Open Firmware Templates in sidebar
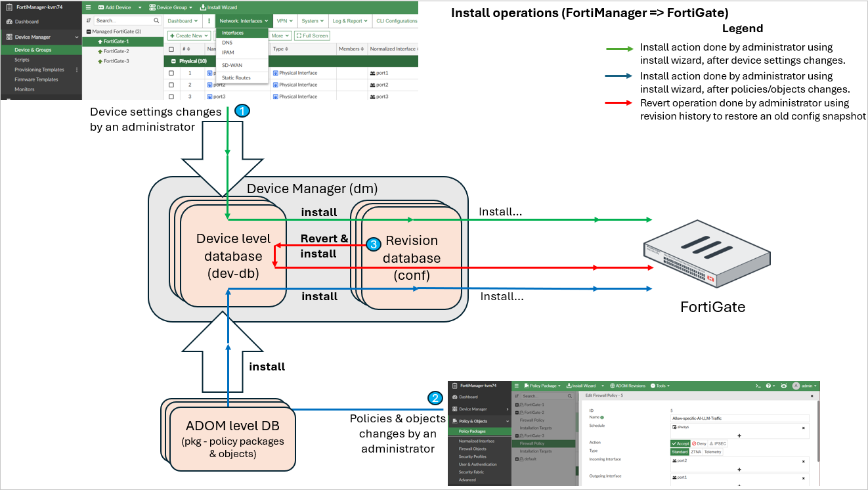This screenshot has width=868, height=490. click(36, 79)
